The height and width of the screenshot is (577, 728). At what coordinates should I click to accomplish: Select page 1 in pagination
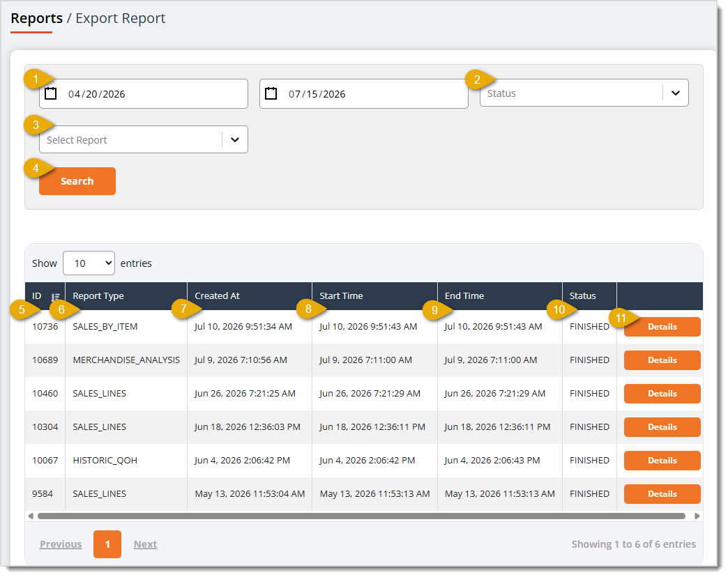107,544
